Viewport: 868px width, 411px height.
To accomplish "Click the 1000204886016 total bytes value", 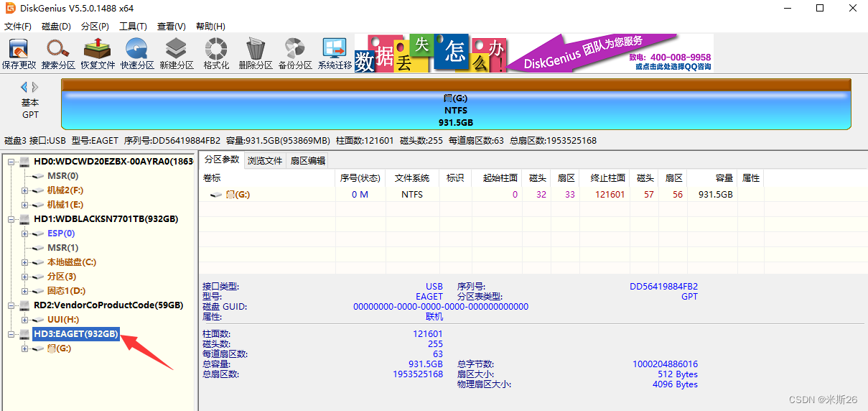I will pos(665,364).
